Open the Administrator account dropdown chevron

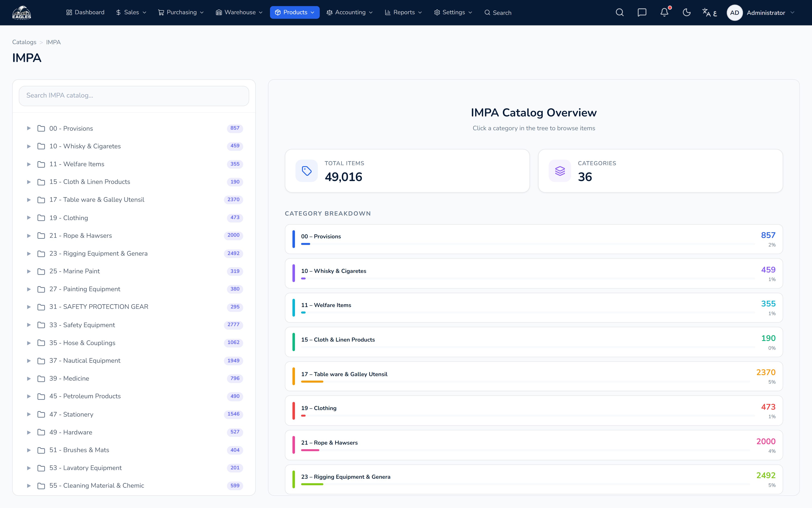pyautogui.click(x=793, y=13)
